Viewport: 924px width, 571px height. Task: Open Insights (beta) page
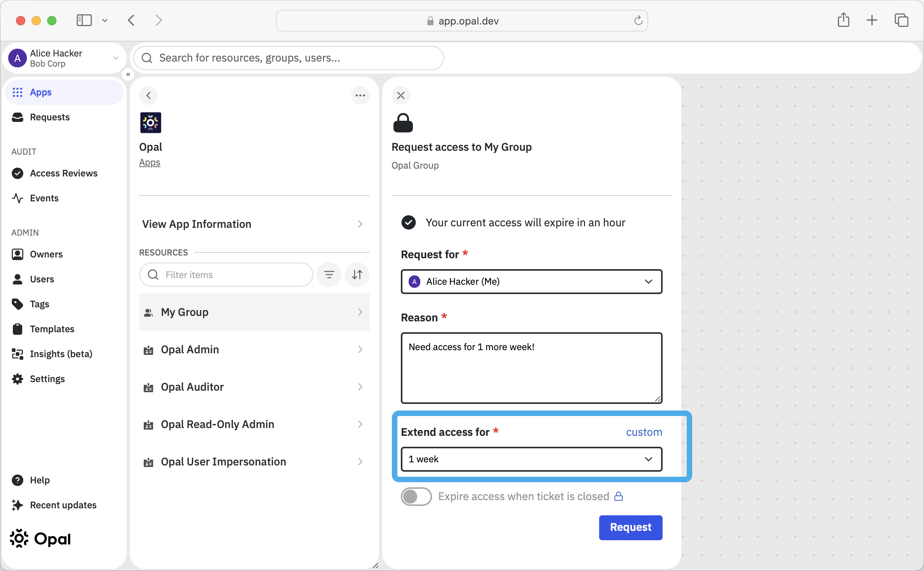(64, 354)
